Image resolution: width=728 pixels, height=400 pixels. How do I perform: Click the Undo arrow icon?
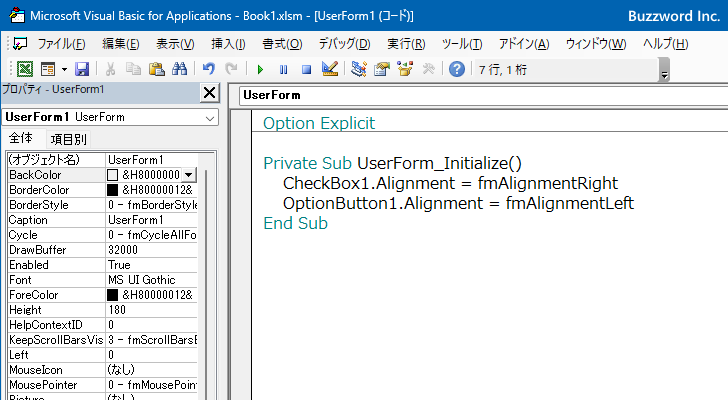[x=208, y=69]
